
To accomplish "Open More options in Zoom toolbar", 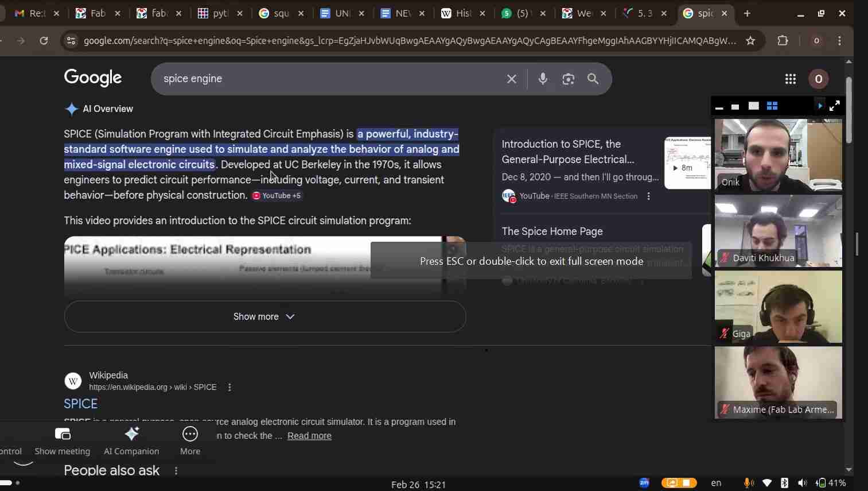I will (x=190, y=441).
